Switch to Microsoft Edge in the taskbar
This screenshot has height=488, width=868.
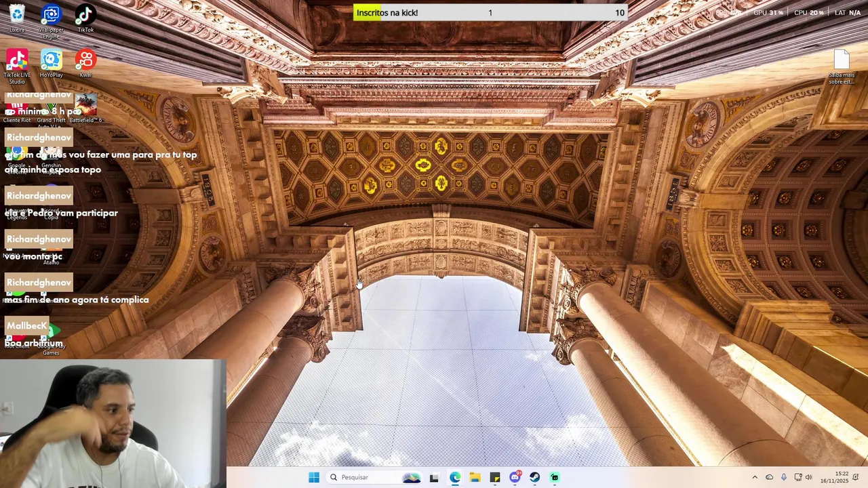(454, 477)
